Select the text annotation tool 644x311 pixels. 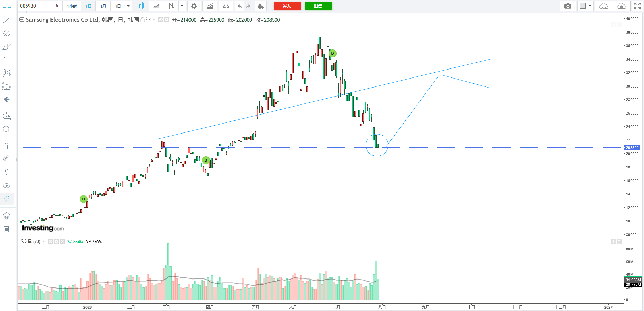(x=7, y=60)
